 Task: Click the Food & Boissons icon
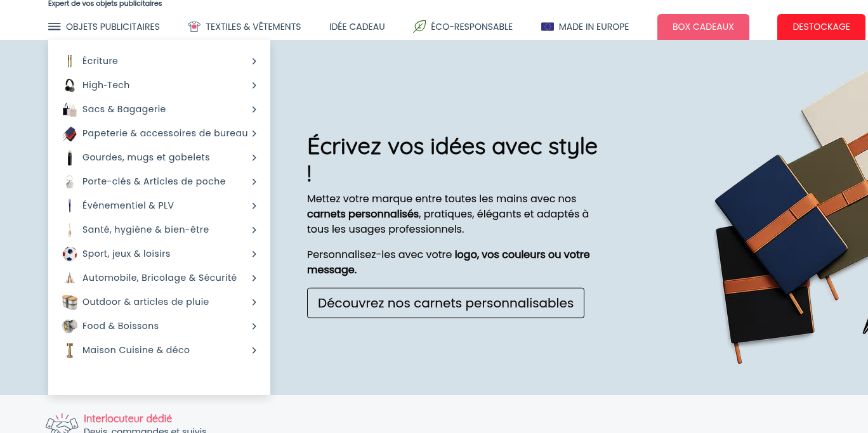pos(70,326)
